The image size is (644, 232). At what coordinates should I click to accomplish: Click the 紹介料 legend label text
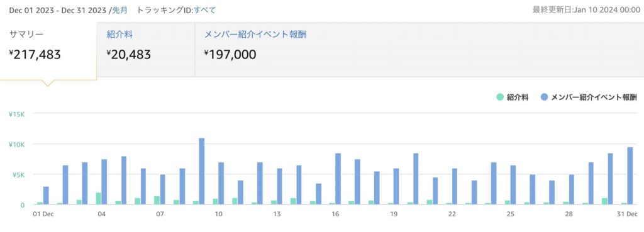tap(518, 97)
